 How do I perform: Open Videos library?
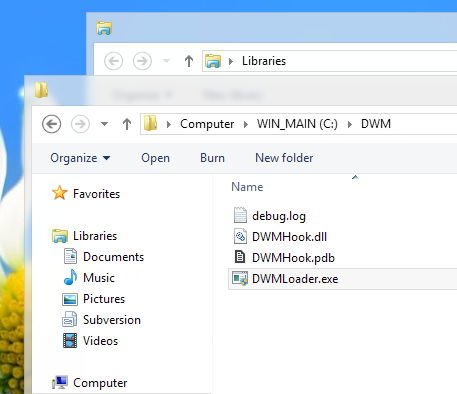[x=100, y=341]
